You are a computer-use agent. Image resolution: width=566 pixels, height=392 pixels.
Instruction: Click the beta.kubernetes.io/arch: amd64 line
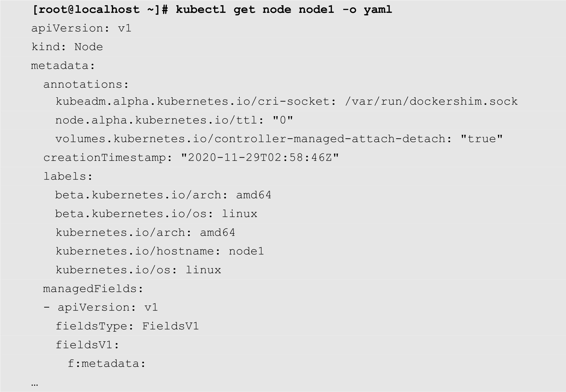click(163, 195)
